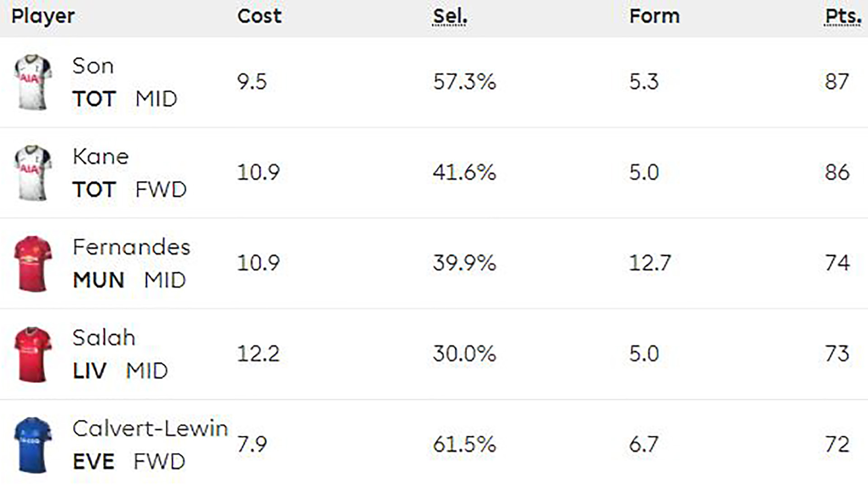Sort table by Sel. column header

(450, 17)
